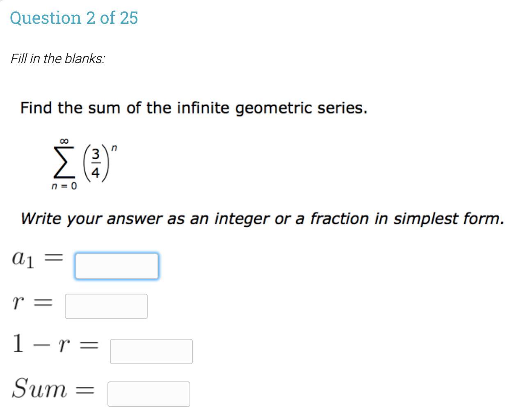Click the 3/4 fraction in parentheses
Image resolution: width=525 pixels, height=420 pixels.
point(96,164)
